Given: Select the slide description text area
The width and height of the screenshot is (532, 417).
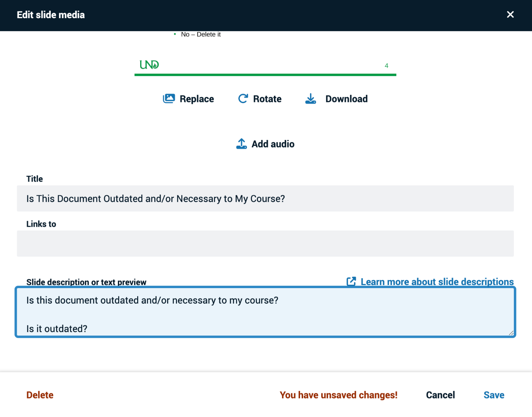Looking at the screenshot, I should tap(265, 312).
